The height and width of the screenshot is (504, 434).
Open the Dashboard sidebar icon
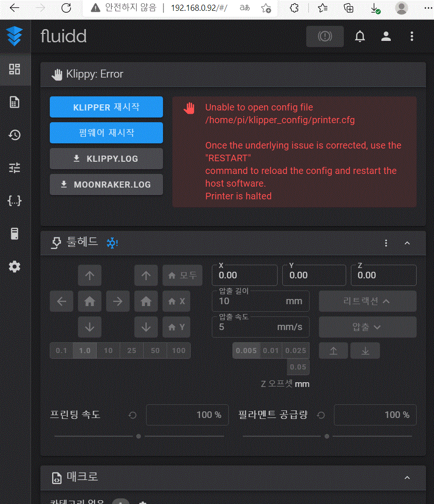click(x=15, y=69)
